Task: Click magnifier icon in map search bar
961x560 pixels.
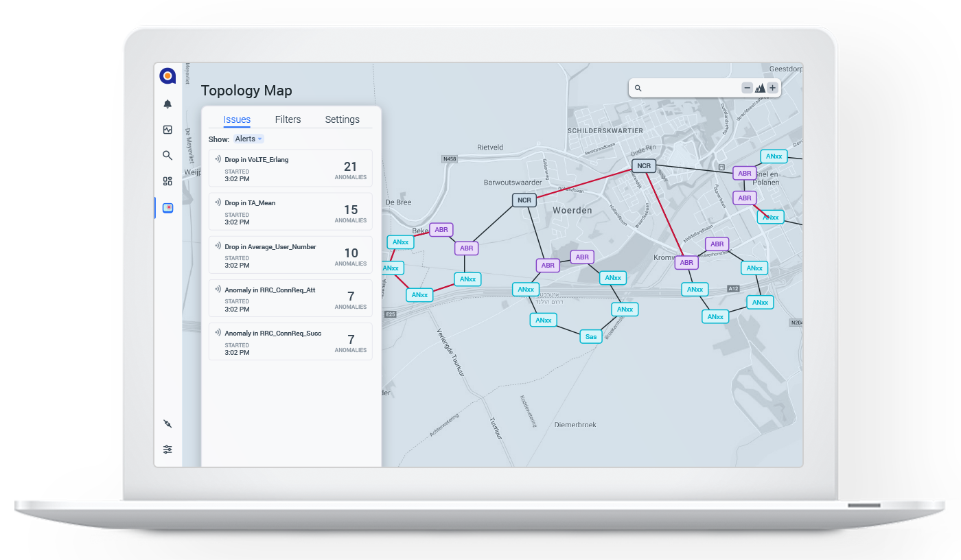Action: tap(638, 89)
